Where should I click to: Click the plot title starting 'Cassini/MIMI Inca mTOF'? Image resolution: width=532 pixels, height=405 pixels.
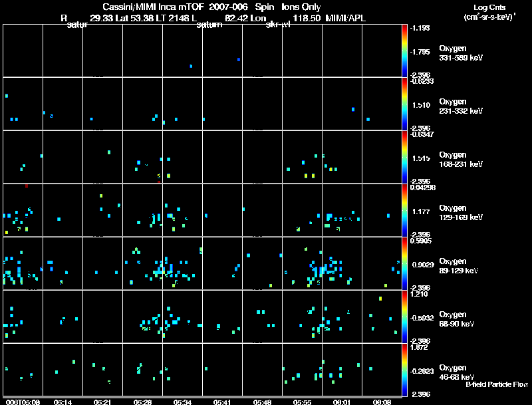(211, 7)
